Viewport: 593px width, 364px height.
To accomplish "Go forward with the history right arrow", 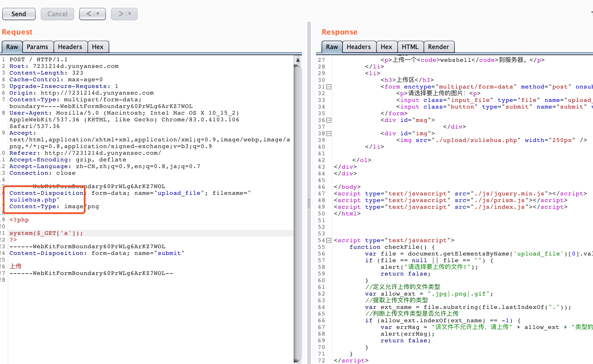I will (x=121, y=14).
